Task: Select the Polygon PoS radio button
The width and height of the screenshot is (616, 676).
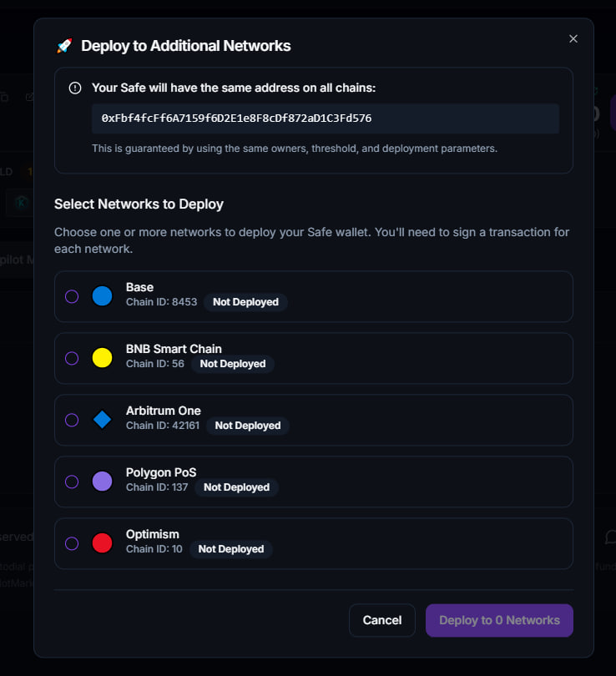Action: pyautogui.click(x=72, y=482)
